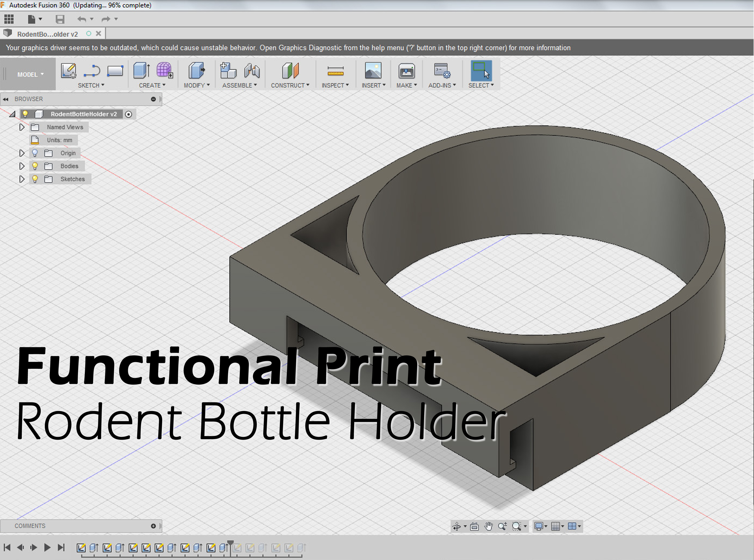
Task: Click the Create Sketch tool icon
Action: (68, 71)
